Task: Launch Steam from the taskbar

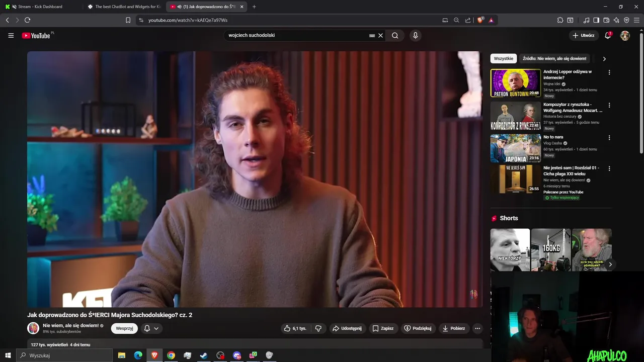Action: (x=204, y=355)
